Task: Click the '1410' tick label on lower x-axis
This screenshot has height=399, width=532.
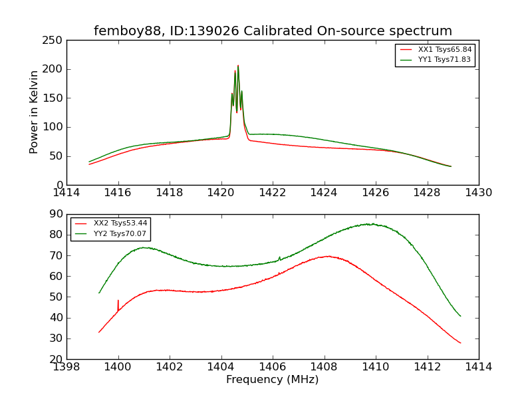Action: 376,367
